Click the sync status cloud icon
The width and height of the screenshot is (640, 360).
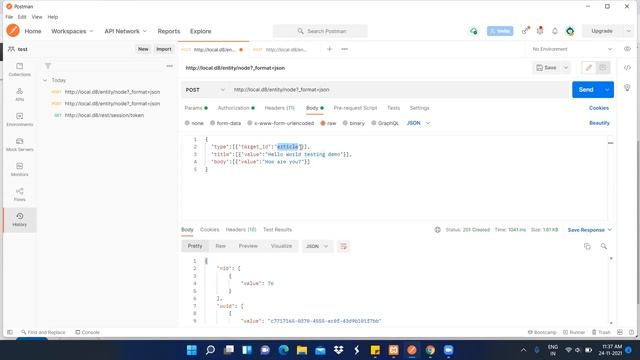point(473,31)
